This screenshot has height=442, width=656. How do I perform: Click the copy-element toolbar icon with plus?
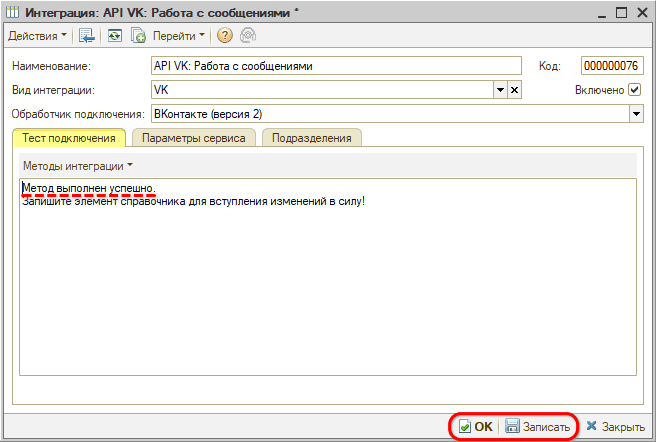[139, 36]
